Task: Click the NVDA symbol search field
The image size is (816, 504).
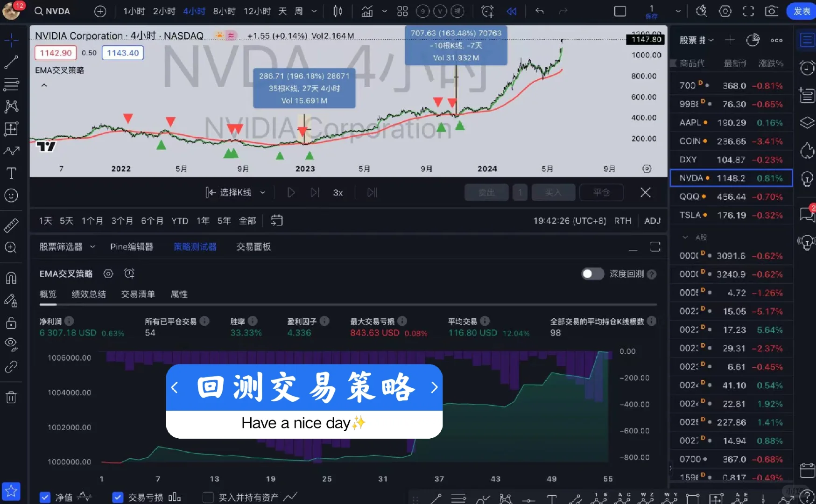Action: tap(52, 11)
